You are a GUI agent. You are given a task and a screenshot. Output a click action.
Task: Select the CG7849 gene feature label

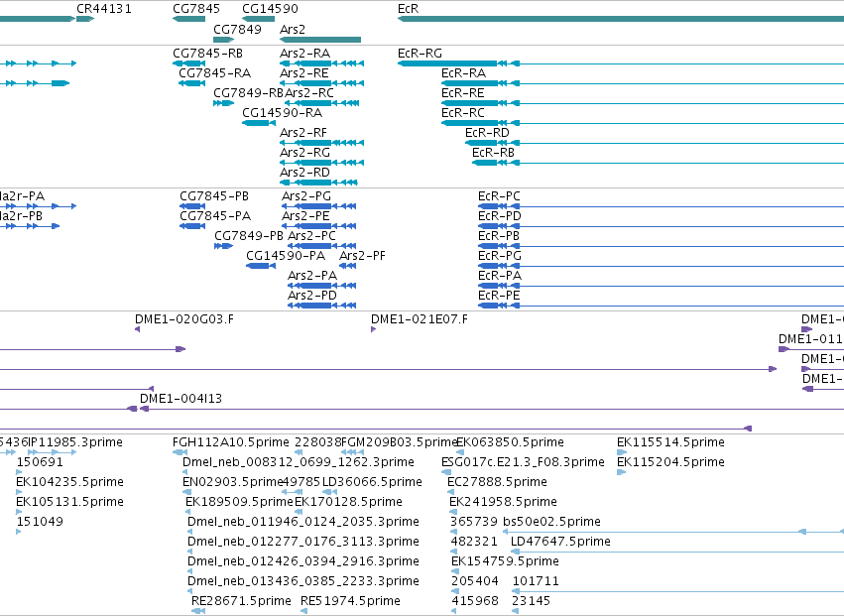[237, 29]
